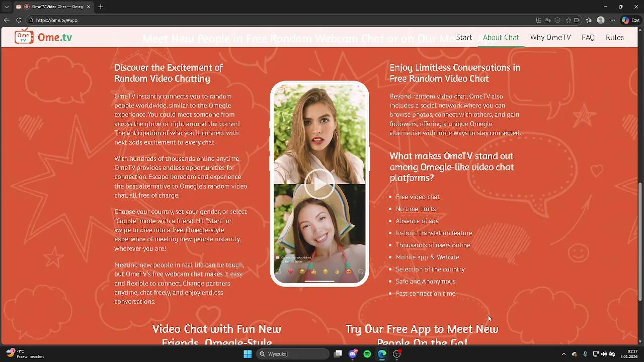Click the camera-shaped icon in address bar
The image size is (644, 362).
pyautogui.click(x=577, y=20)
